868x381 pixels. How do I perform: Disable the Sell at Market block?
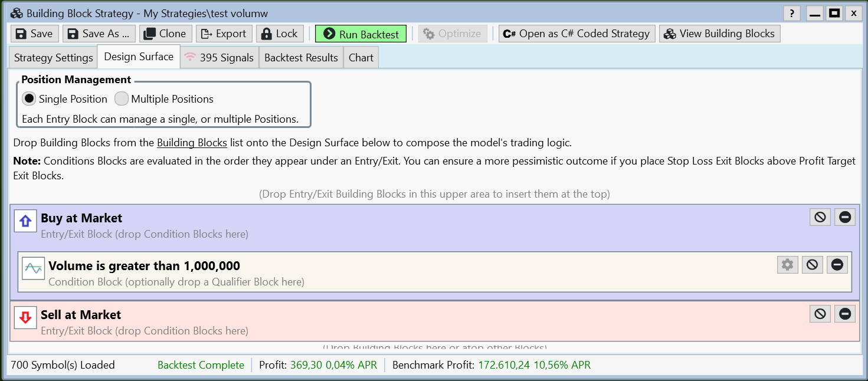pos(820,314)
